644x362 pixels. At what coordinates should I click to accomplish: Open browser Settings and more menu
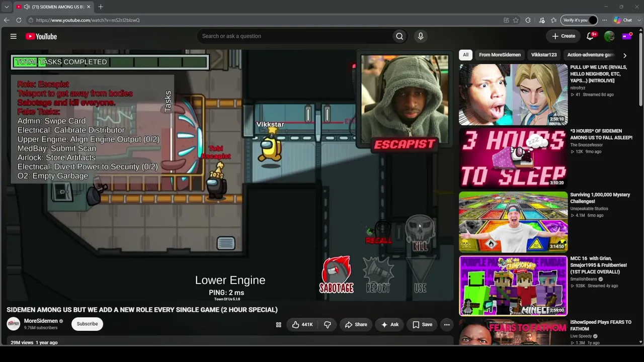(x=604, y=20)
